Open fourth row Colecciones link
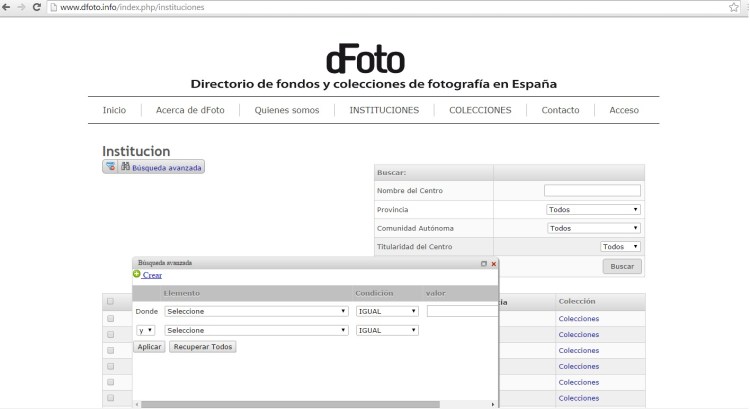This screenshot has width=750, height=409. pyautogui.click(x=579, y=366)
